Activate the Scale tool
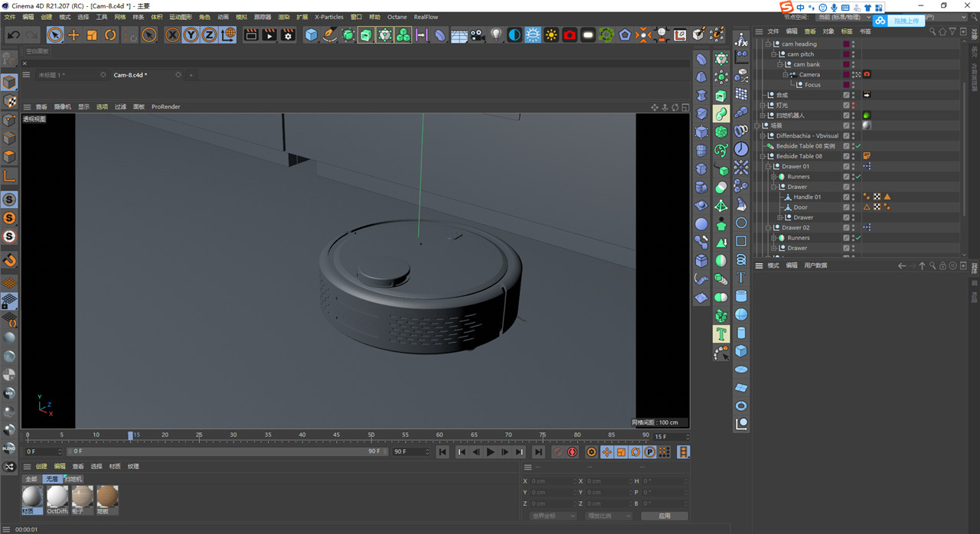The image size is (980, 534). (x=92, y=34)
